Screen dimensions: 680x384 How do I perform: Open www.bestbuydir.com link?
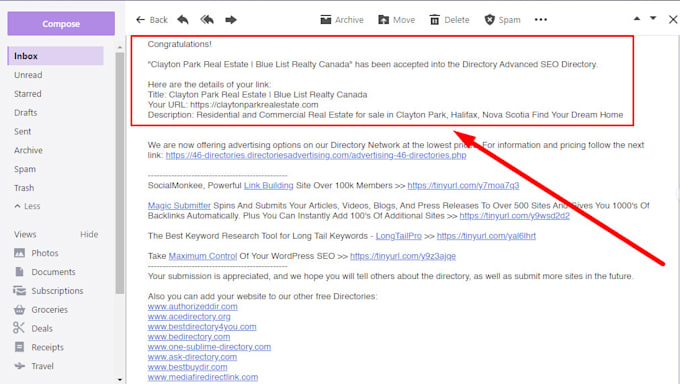[187, 367]
